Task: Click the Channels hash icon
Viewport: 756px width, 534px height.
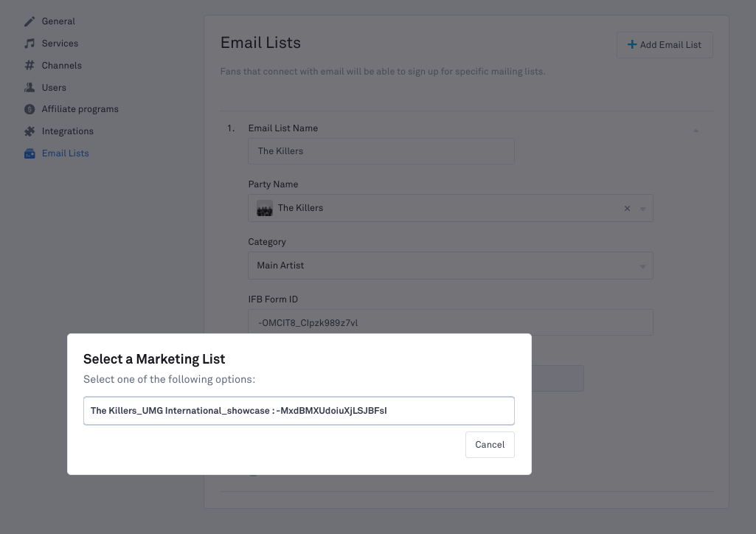Action: [30, 65]
